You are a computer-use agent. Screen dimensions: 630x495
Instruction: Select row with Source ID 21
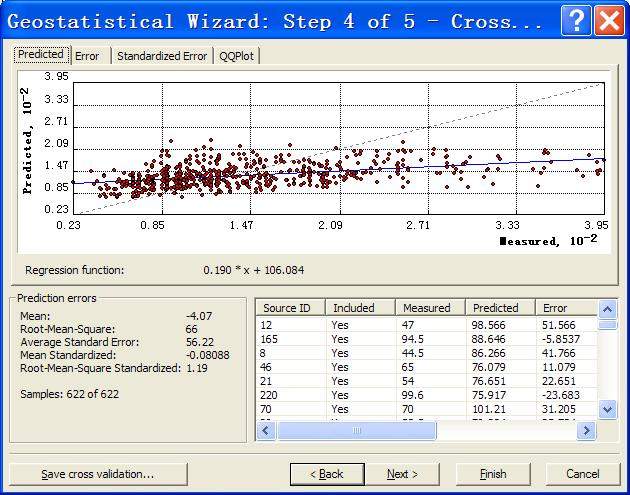click(x=427, y=381)
